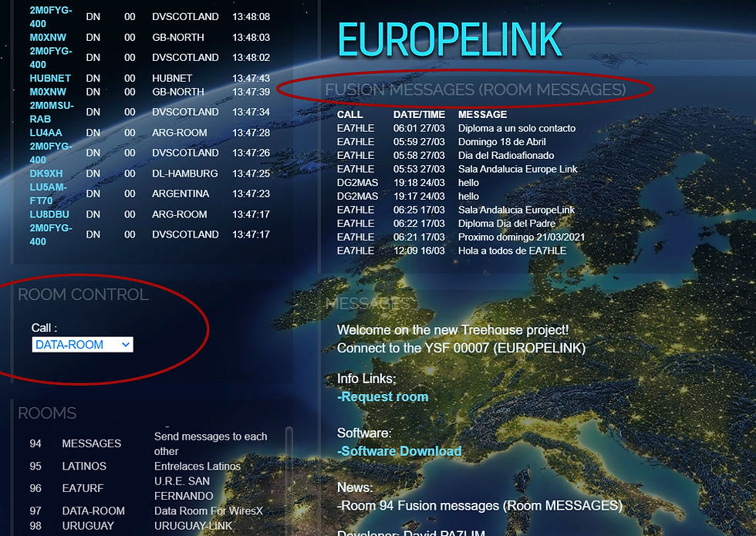Screen dimensions: 756x536
Task: Open the Request room link
Action: [x=383, y=396]
